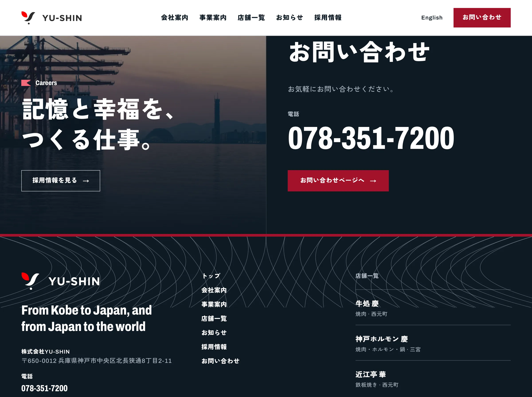Open the 近江亭 華 store entry
This screenshot has height=397, width=532.
tap(433, 379)
